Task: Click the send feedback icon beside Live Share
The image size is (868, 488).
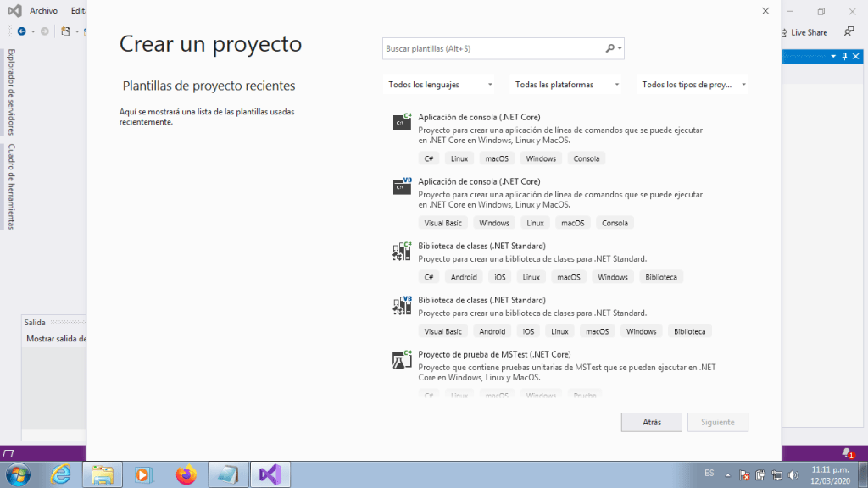Action: [x=849, y=32]
